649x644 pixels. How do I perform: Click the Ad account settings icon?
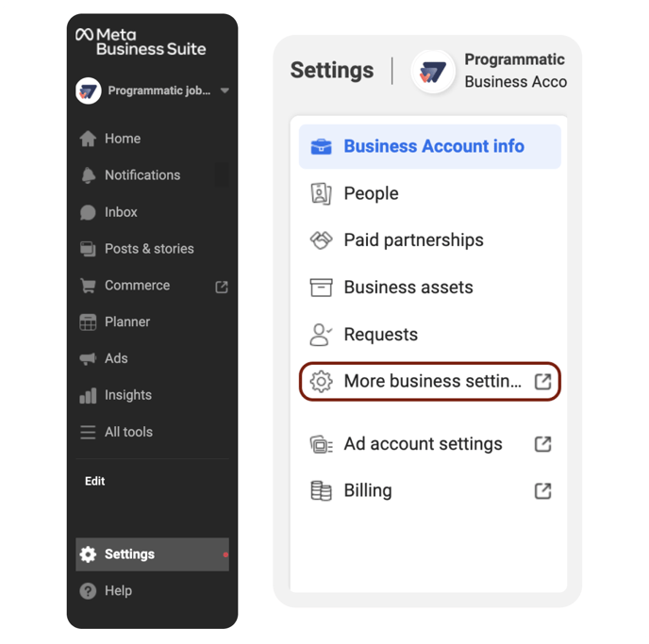[321, 445]
